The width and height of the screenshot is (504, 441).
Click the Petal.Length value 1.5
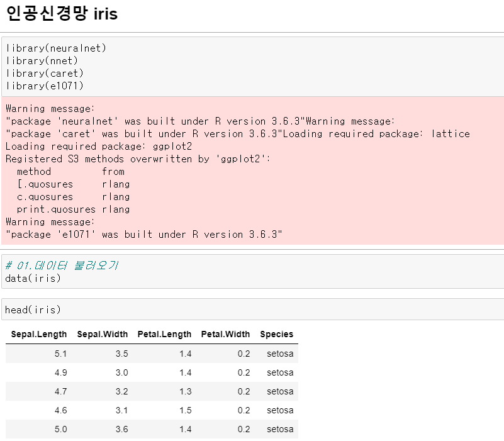[x=185, y=410]
